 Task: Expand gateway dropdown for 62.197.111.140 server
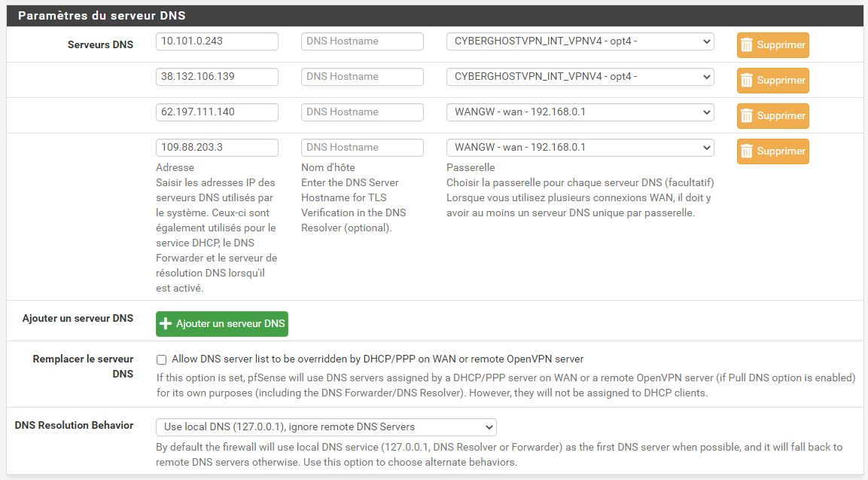click(580, 112)
